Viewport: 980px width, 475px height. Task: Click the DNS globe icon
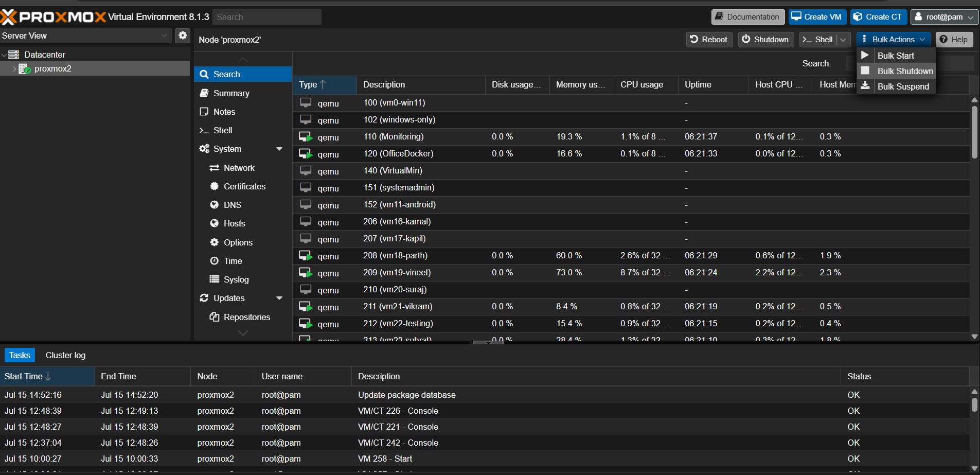215,205
